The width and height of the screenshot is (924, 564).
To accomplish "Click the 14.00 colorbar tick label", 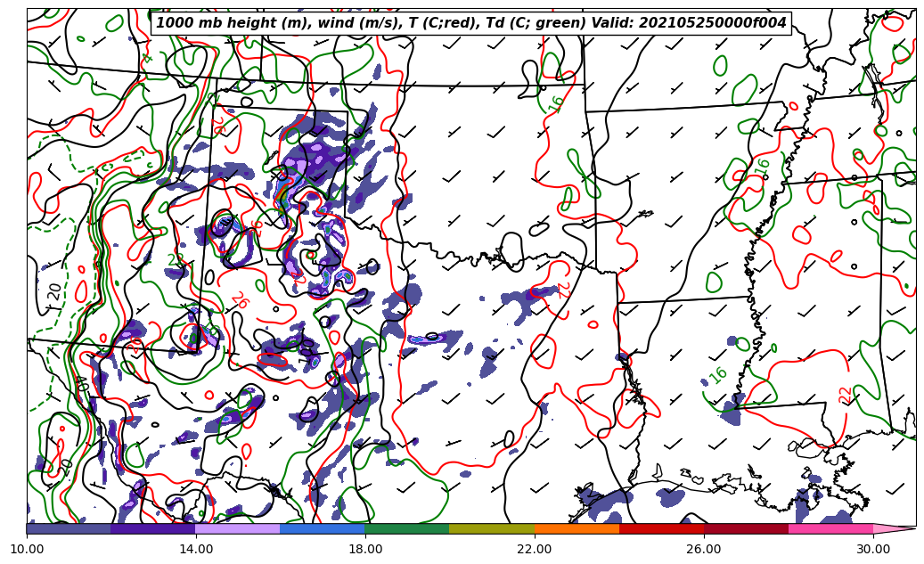I will [x=196, y=549].
